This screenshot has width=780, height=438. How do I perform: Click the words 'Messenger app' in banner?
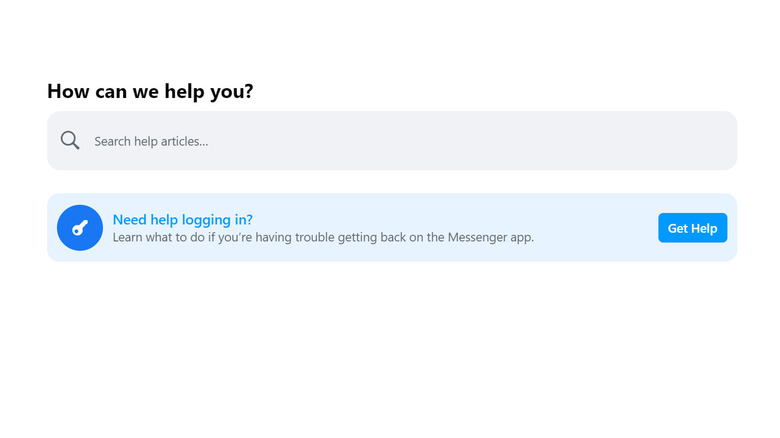[x=490, y=238]
